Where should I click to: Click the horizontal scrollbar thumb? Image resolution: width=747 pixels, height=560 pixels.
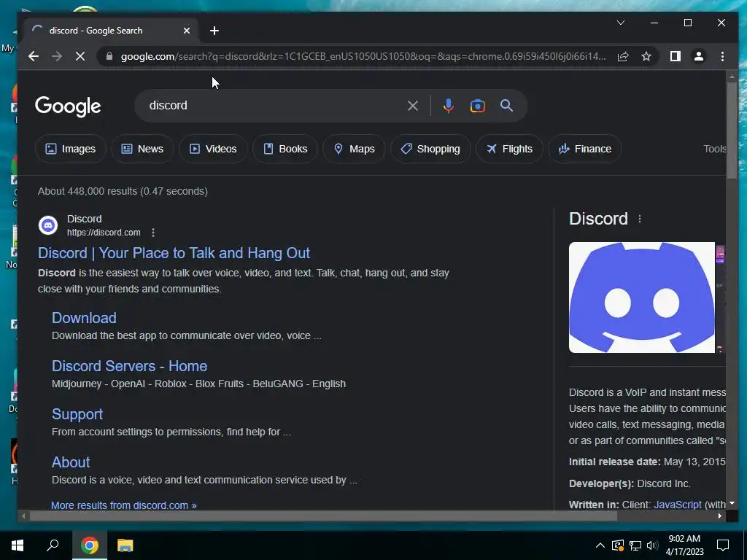pos(323,516)
